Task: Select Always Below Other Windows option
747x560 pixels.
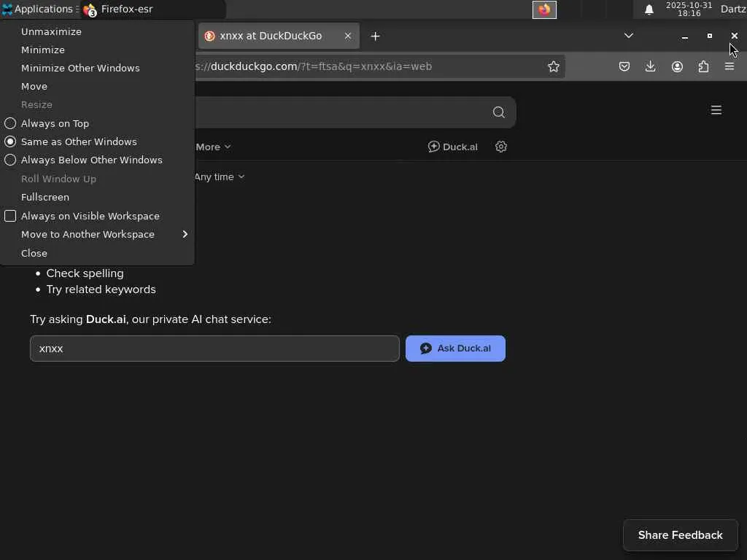Action: point(83,160)
